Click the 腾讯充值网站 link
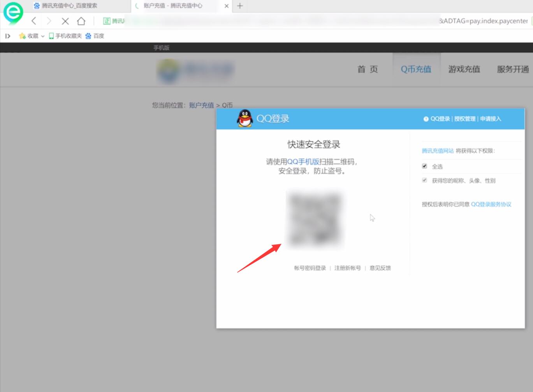The width and height of the screenshot is (533, 392). (x=438, y=151)
